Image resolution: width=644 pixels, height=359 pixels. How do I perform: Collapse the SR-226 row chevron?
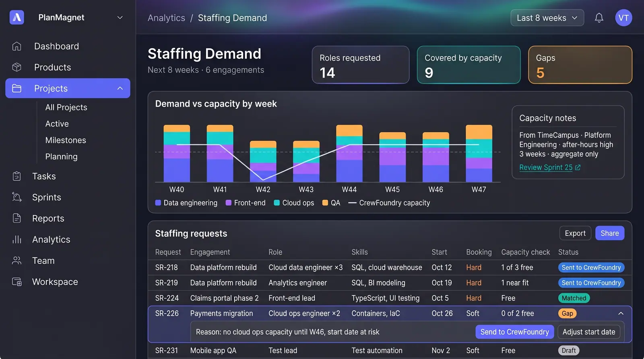click(x=621, y=314)
